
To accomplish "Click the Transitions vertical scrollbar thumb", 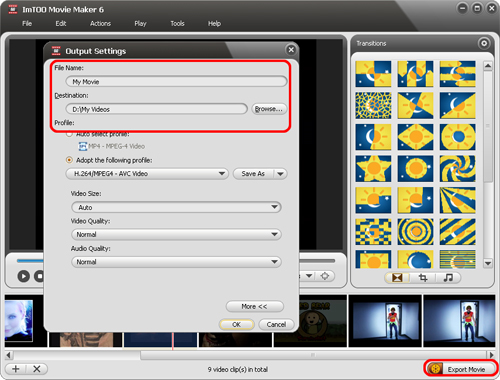I will pyautogui.click(x=488, y=127).
